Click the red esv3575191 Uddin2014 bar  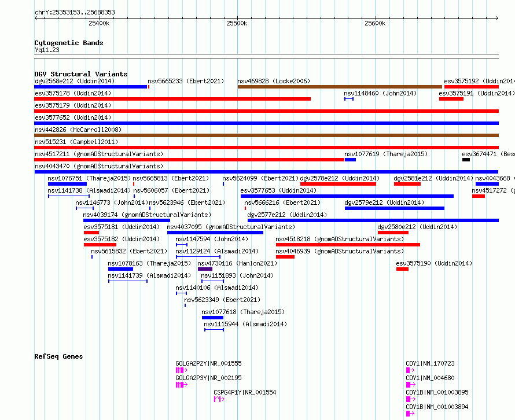[451, 99]
